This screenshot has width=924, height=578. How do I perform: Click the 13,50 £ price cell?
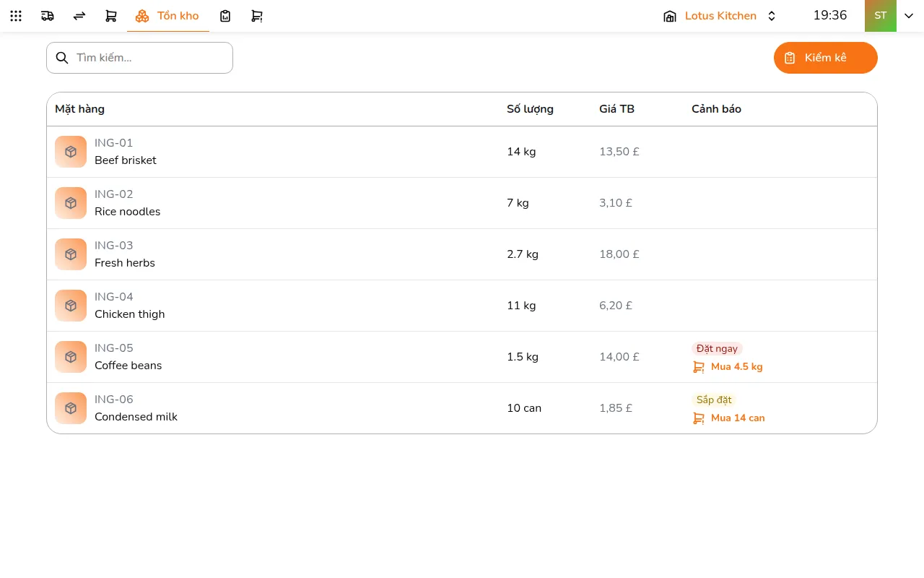pyautogui.click(x=619, y=152)
